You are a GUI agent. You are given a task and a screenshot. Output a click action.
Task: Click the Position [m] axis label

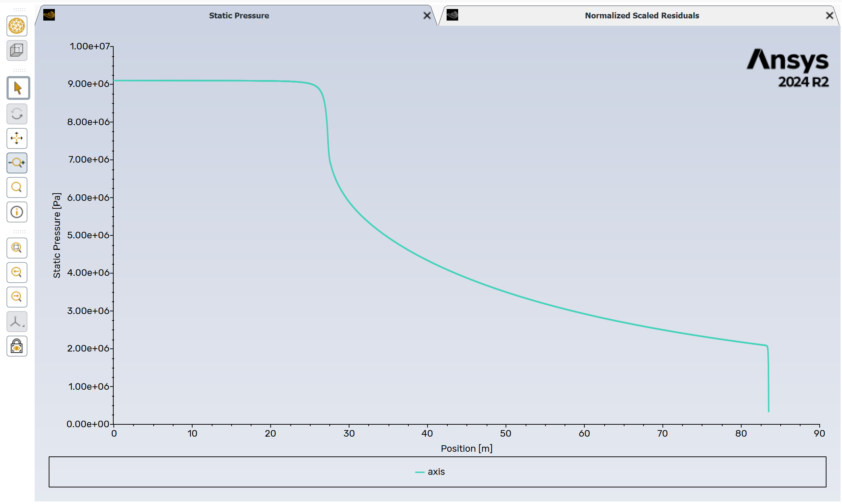tap(466, 448)
